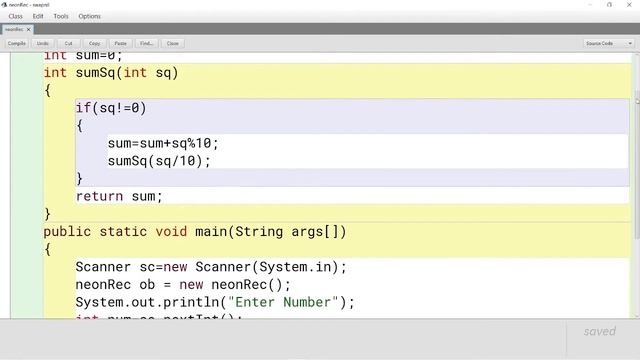640x360 pixels.
Task: Click the 'return sum;' line
Action: click(x=119, y=196)
